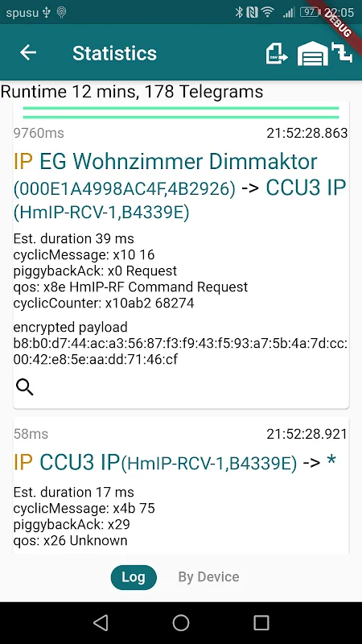Tap Android home circle button
The height and width of the screenshot is (644, 362).
pos(180,622)
